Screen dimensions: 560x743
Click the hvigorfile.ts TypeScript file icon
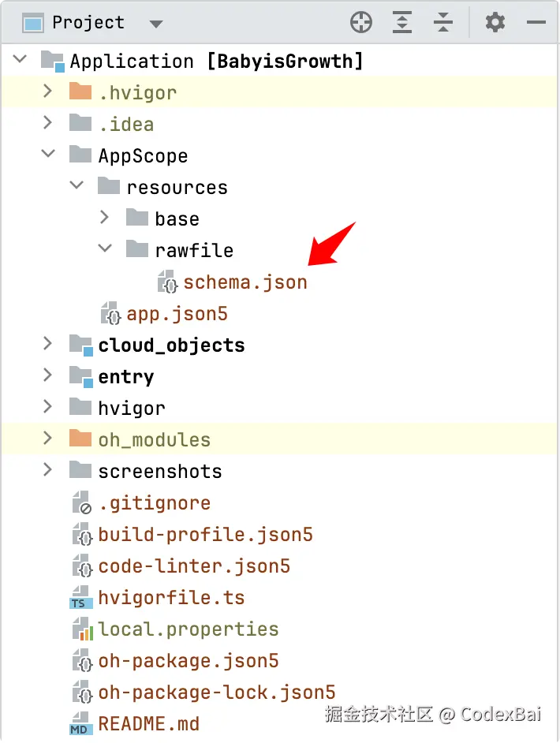(x=80, y=598)
